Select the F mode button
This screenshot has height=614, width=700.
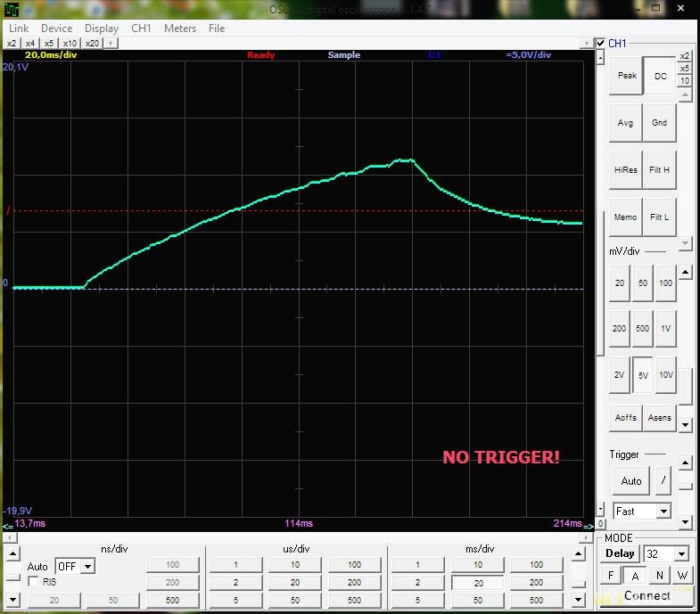[611, 576]
